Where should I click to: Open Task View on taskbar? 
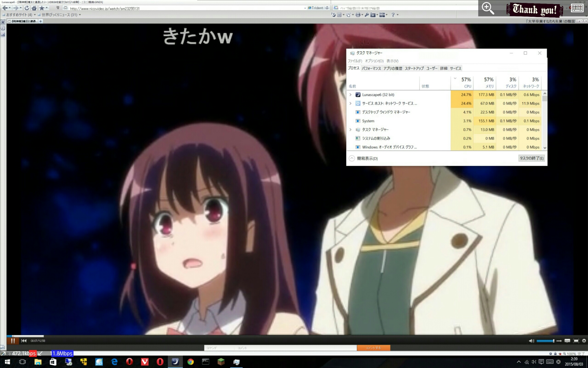(x=22, y=362)
